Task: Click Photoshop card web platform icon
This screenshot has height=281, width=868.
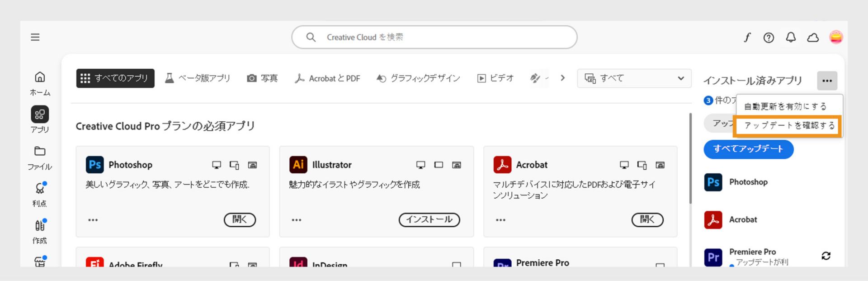Action: tap(252, 165)
